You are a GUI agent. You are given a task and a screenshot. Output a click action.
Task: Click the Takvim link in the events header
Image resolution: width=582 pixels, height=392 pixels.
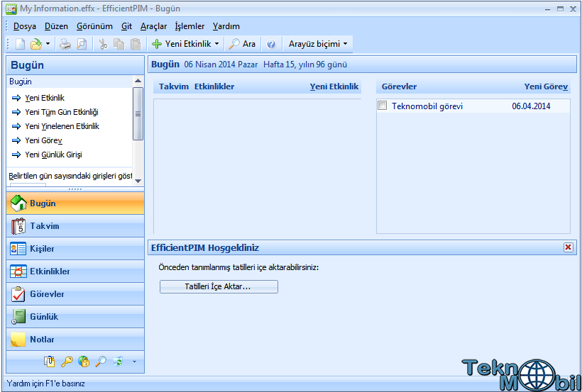pyautogui.click(x=174, y=86)
